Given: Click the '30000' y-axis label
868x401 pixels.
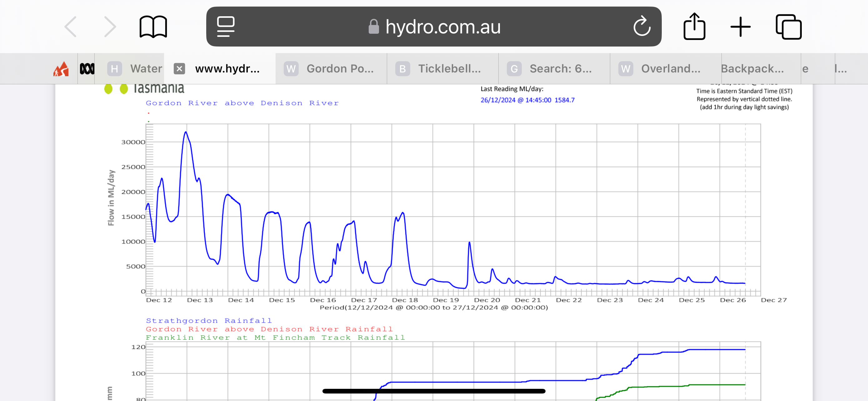Looking at the screenshot, I should [x=133, y=142].
